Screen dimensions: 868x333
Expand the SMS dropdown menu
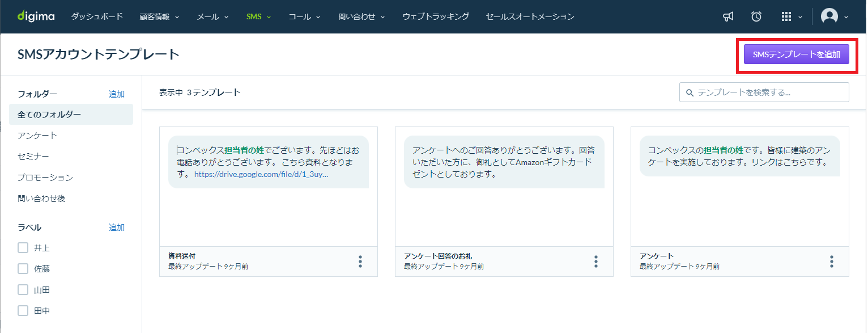(x=259, y=16)
